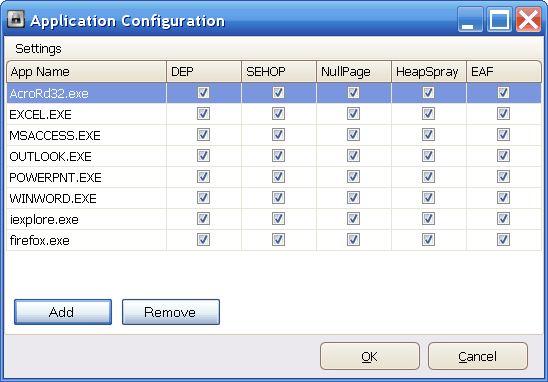Toggle DEP for EXCEL.EXE
The width and height of the screenshot is (548, 382).
coord(203,114)
